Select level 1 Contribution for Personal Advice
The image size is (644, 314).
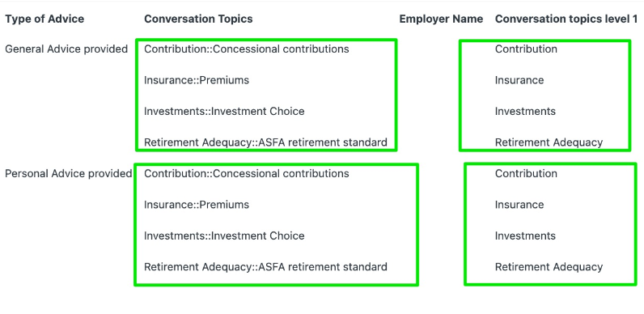click(526, 173)
